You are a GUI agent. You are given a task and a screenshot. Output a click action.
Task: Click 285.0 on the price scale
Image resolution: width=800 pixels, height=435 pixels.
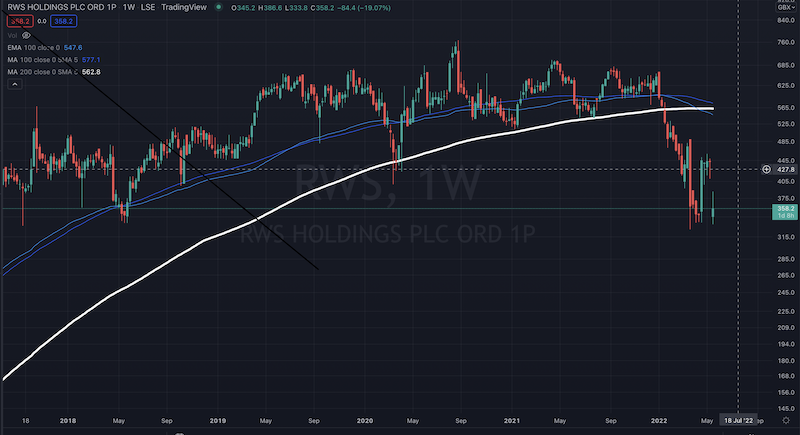pyautogui.click(x=786, y=259)
